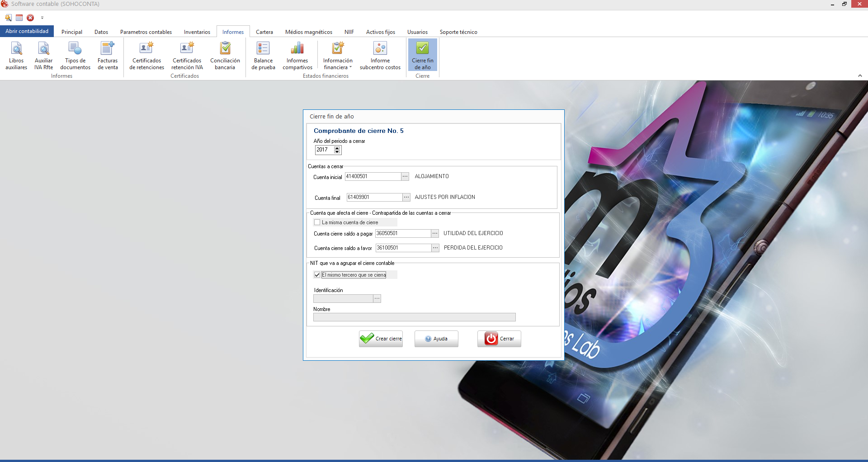Switch to the Cartera tab
This screenshot has width=868, height=462.
coord(264,32)
